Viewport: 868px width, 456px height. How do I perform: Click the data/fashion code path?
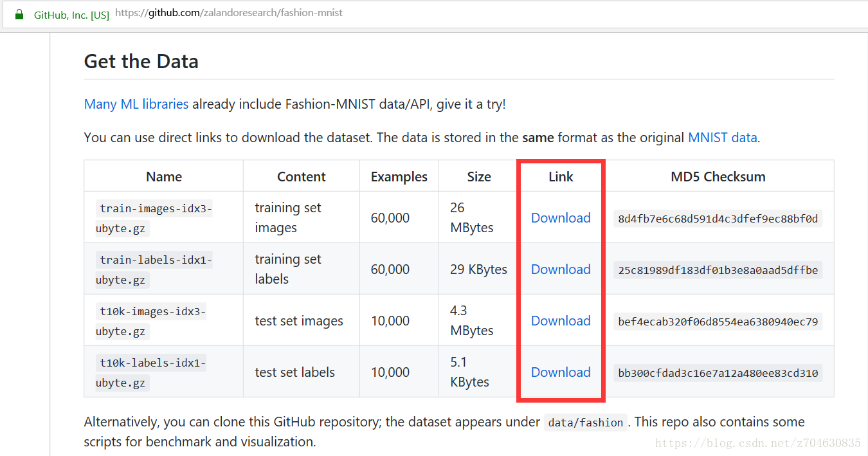click(585, 423)
